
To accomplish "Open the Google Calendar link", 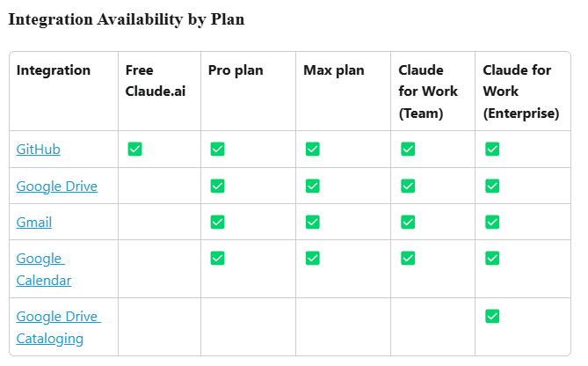I will point(43,269).
